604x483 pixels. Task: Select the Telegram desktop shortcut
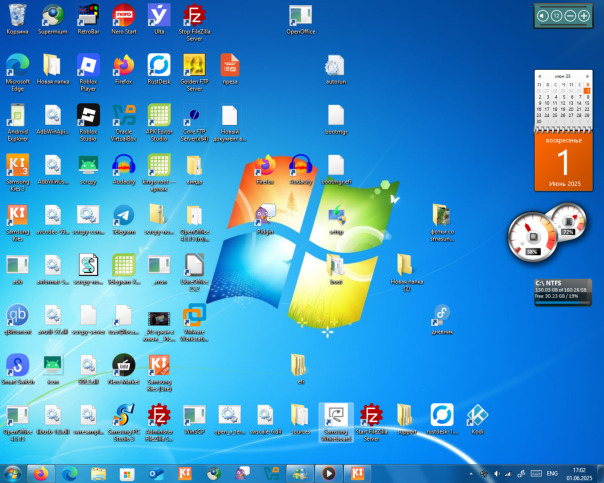(123, 217)
